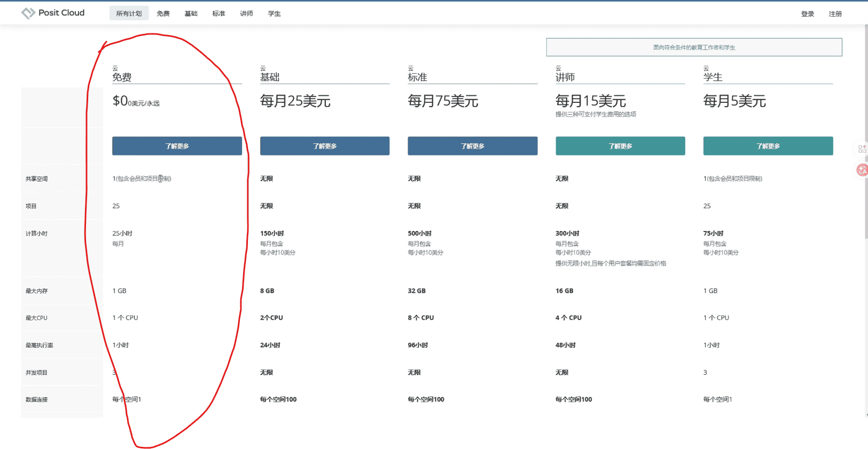This screenshot has height=449, width=868.
Task: Click 了解更多 under the 学生 plan
Action: 768,146
